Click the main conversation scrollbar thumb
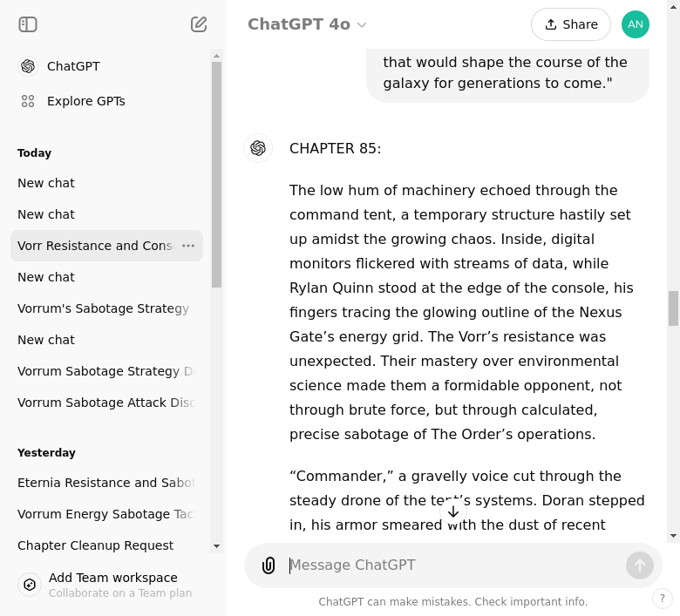The width and height of the screenshot is (680, 616). coord(673,308)
